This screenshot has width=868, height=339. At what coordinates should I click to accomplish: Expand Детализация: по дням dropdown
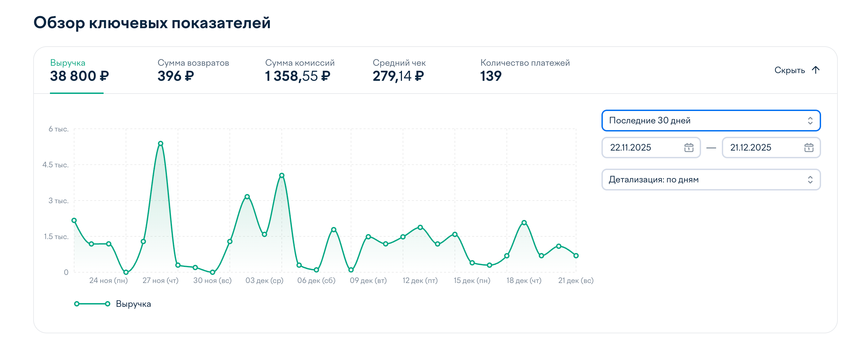point(711,180)
